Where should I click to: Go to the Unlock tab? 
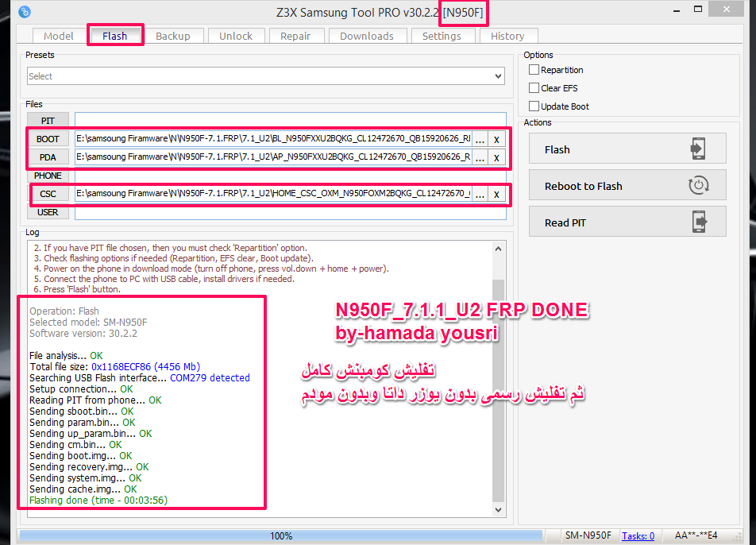(236, 37)
